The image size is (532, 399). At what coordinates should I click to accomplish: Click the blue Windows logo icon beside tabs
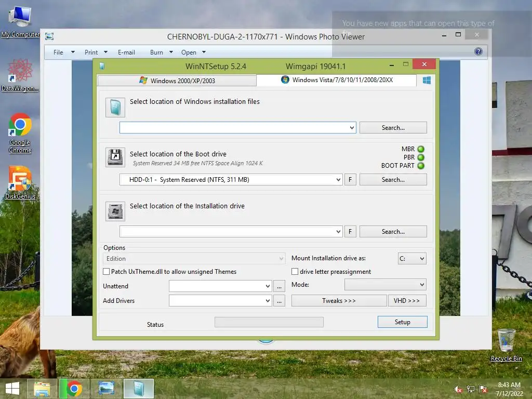427,80
